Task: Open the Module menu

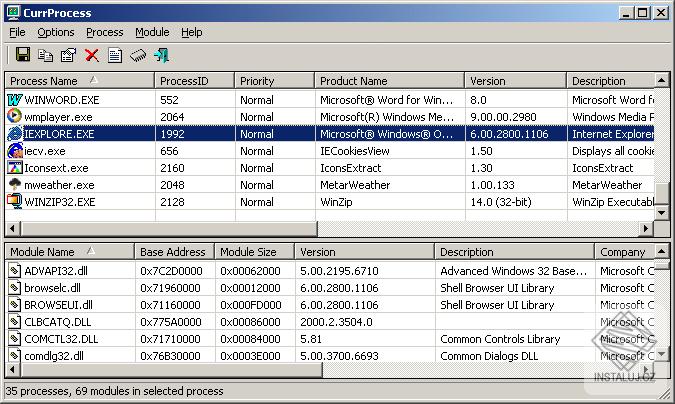Action: (152, 32)
